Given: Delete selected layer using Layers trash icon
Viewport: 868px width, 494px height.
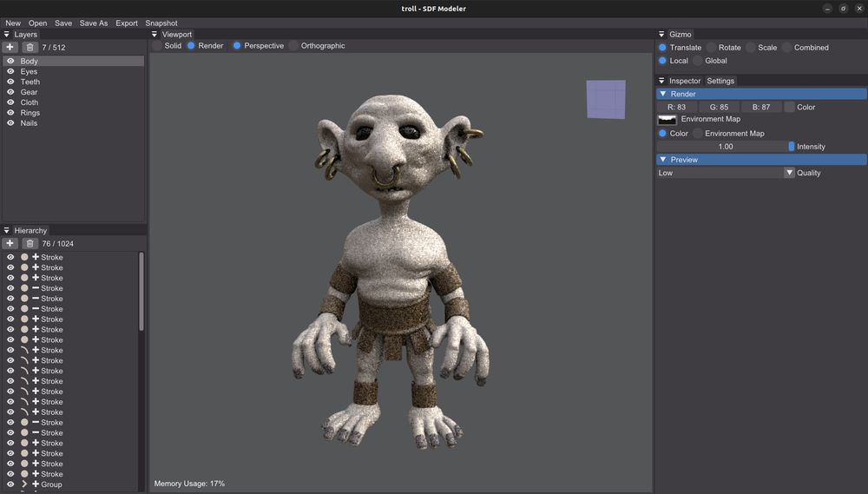Looking at the screenshot, I should (30, 48).
